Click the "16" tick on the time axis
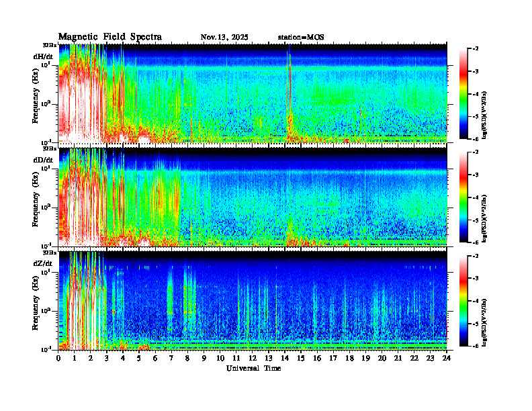The height and width of the screenshot is (411, 532). tap(317, 359)
